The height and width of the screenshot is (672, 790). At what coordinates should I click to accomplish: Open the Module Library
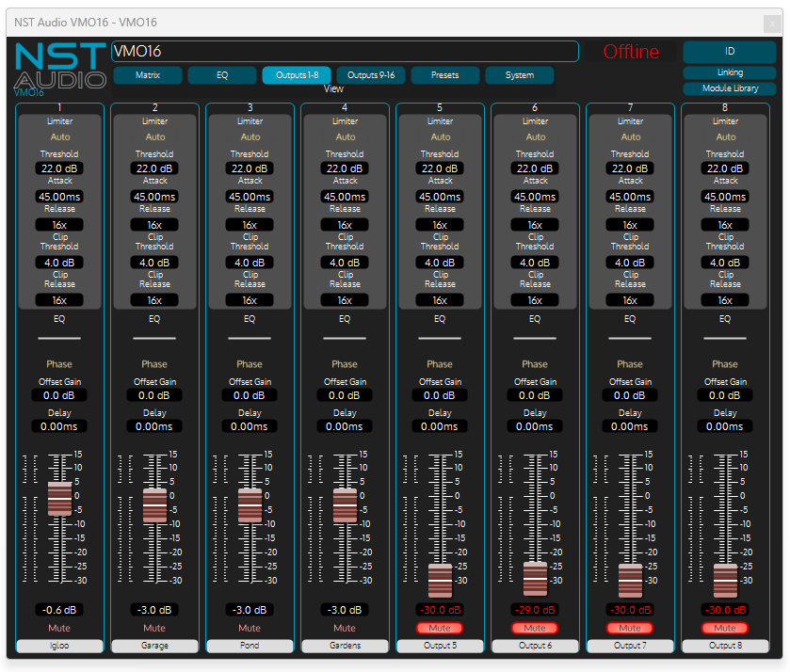[x=730, y=88]
